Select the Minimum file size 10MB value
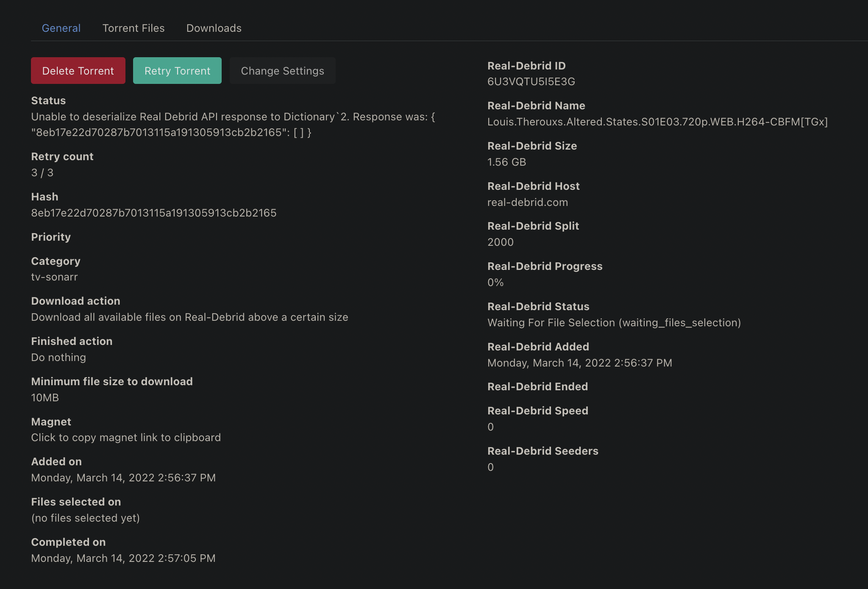 tap(45, 397)
